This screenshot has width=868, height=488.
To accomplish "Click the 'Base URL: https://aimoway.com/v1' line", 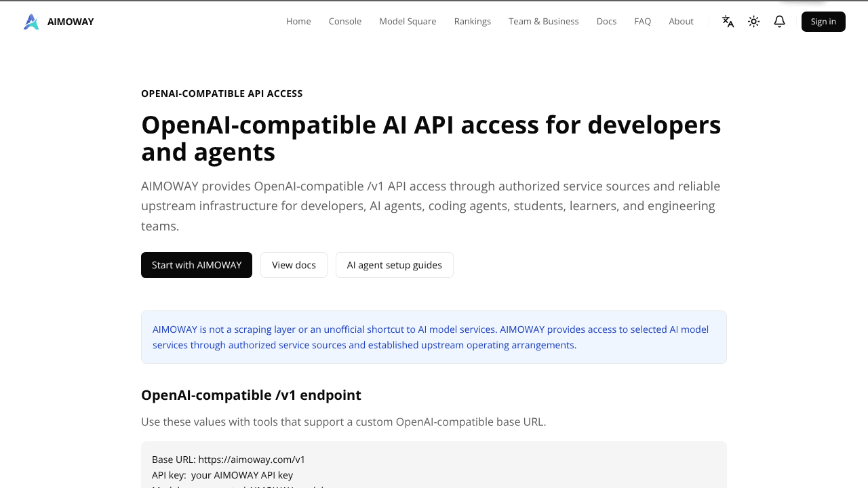I will point(229,460).
